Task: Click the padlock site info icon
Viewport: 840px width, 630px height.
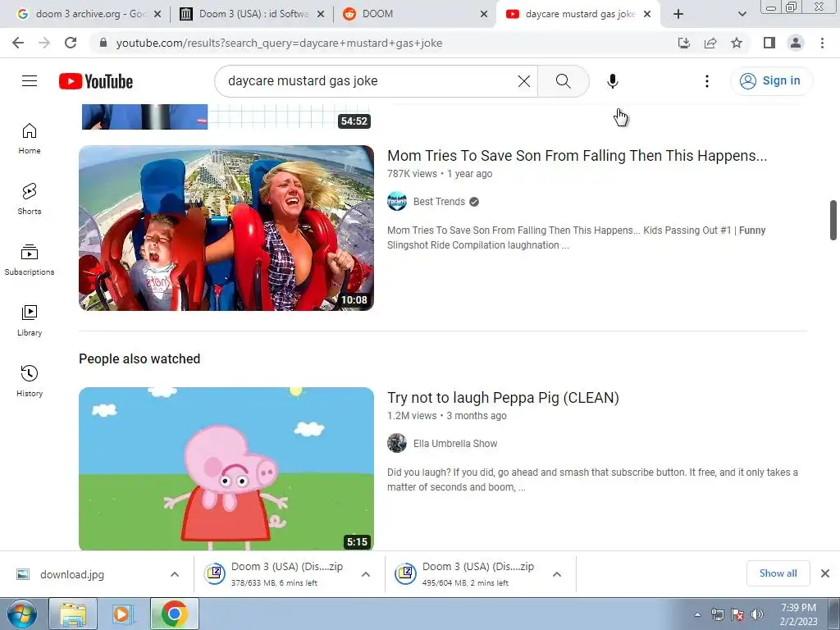Action: coord(103,43)
